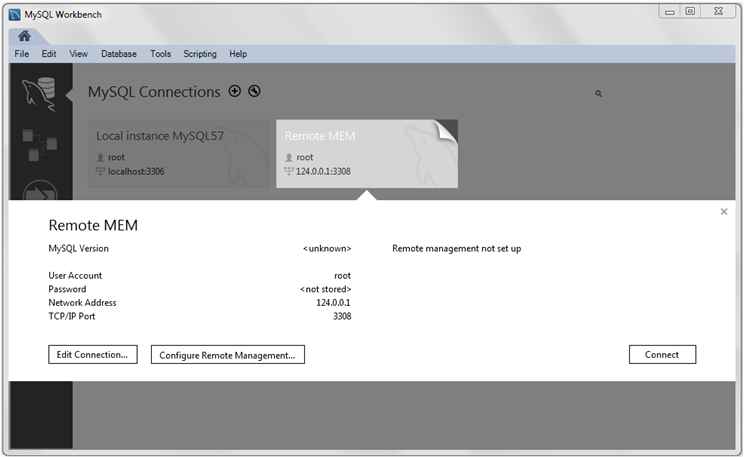
Task: Expand the Tools menu
Action: tap(160, 54)
